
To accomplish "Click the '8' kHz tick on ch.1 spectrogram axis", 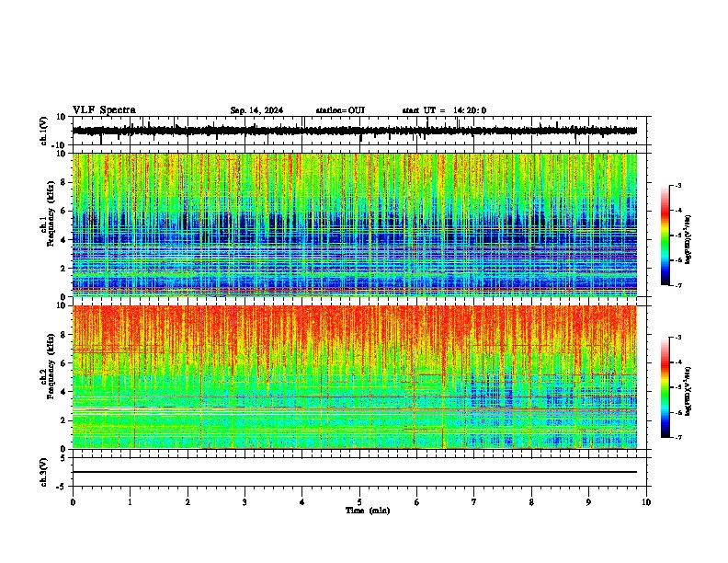I will [64, 182].
